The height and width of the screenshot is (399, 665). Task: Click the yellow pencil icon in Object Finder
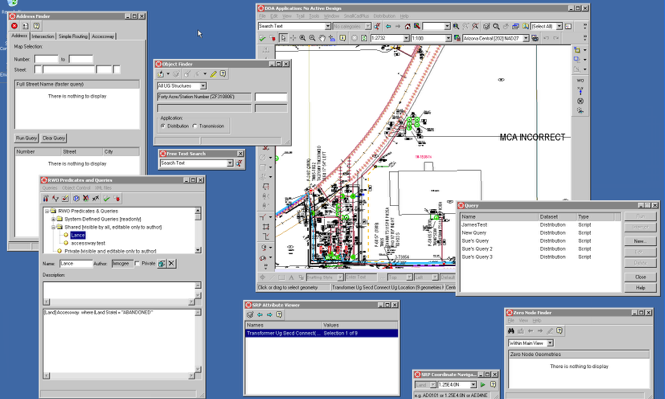[213, 74]
